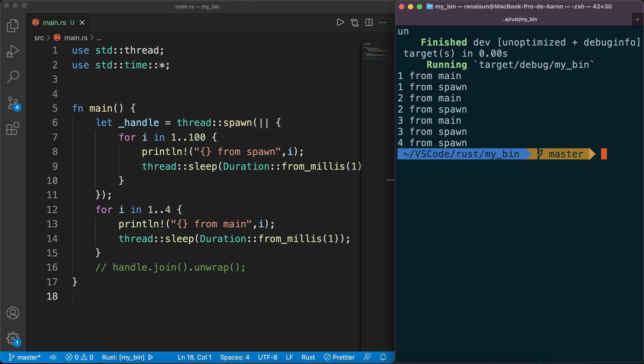Open the more actions ellipsis menu
Screen dimensions: 644x364
(382, 23)
